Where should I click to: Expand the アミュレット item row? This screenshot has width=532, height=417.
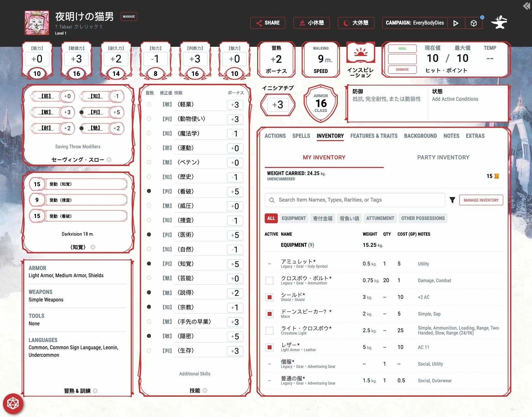pos(298,262)
